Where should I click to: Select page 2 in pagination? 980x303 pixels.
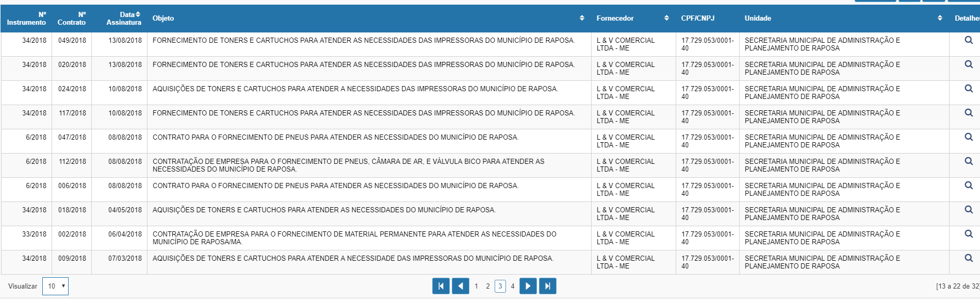pos(488,286)
